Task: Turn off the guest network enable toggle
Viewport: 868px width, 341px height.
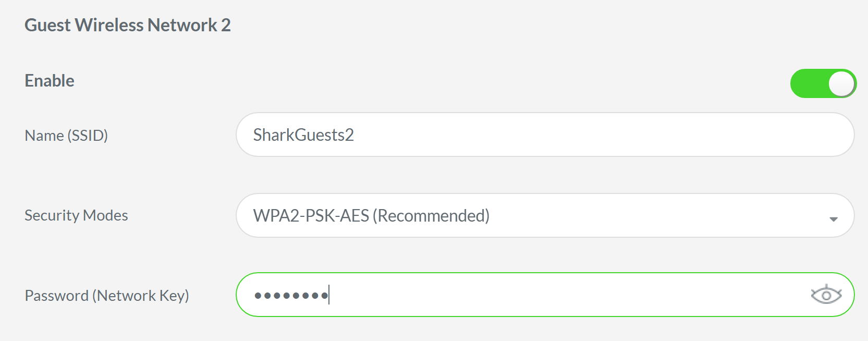Action: click(x=824, y=83)
